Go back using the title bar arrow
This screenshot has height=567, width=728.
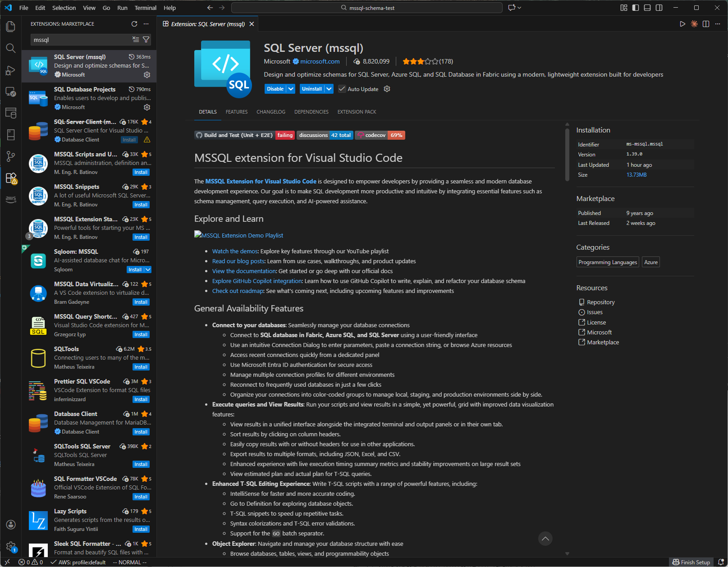click(x=210, y=8)
